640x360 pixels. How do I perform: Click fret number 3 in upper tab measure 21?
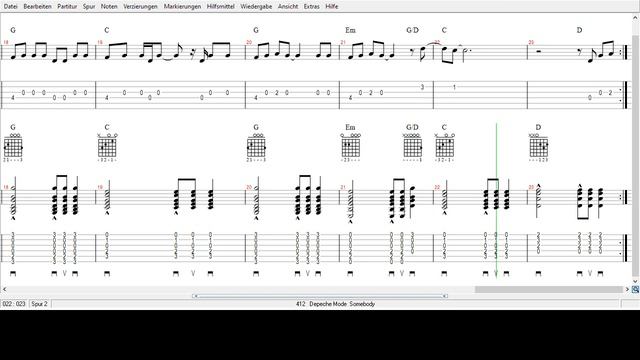pos(422,87)
